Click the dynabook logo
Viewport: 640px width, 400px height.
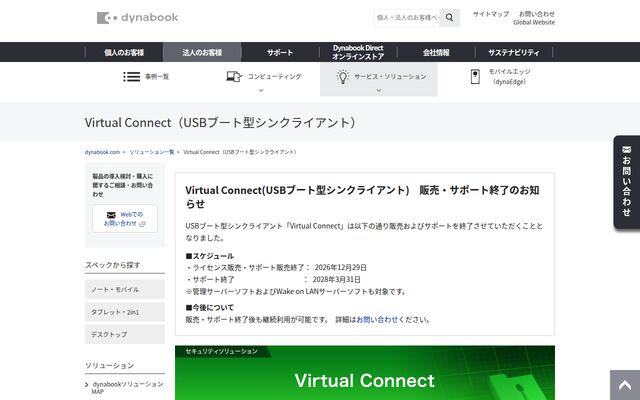(x=138, y=18)
